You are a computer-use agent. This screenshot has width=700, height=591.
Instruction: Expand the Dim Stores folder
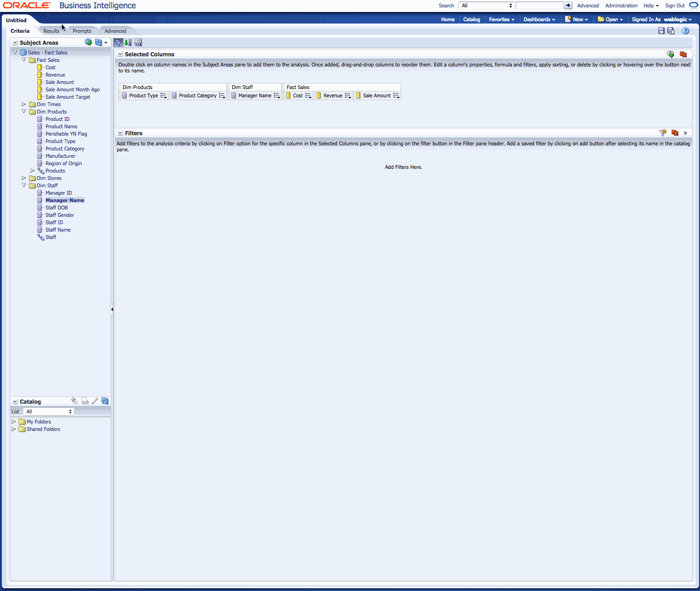coord(24,178)
